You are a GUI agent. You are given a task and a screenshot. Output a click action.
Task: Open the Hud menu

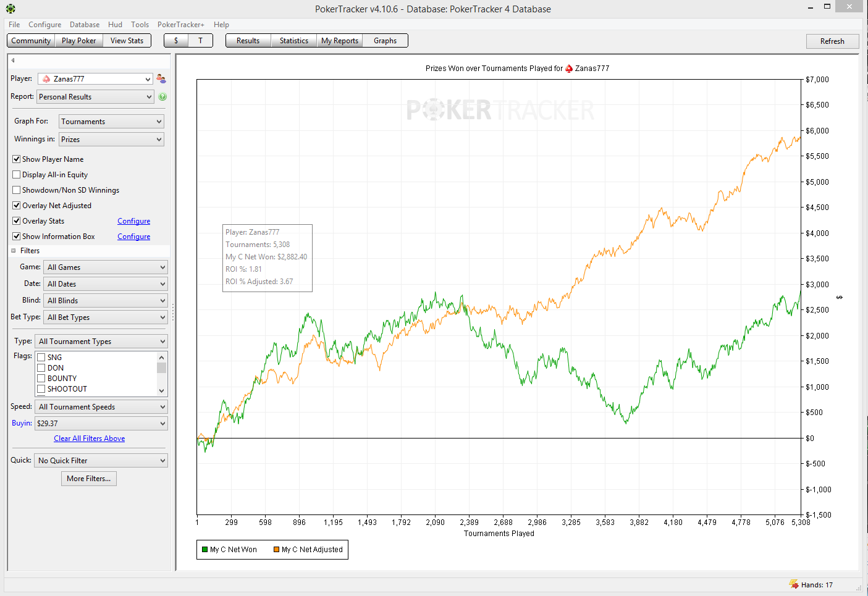coord(115,25)
